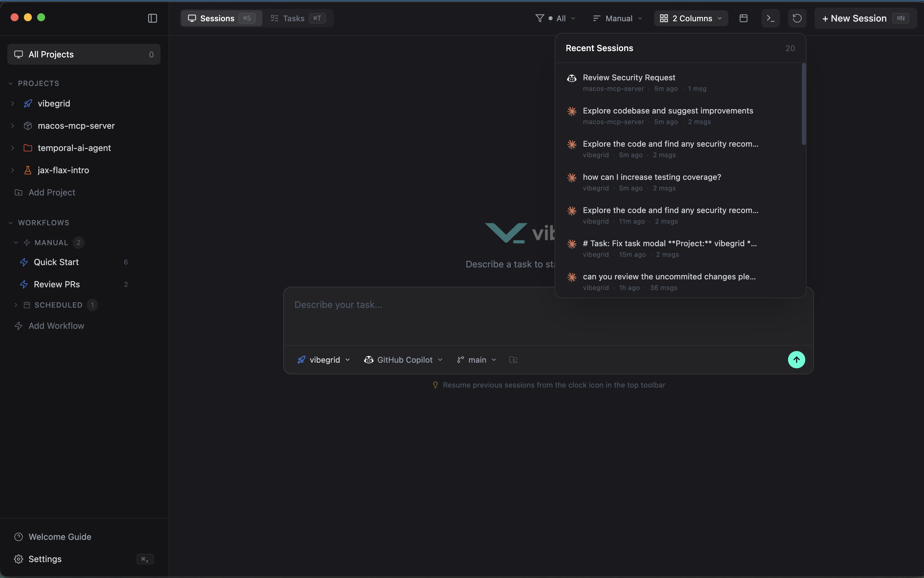
Task: Collapse the MANUAL workflows group
Action: point(16,243)
